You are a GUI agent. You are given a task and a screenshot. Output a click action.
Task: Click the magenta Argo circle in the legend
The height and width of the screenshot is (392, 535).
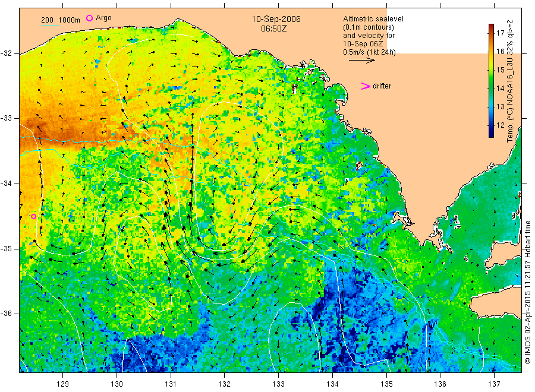click(89, 18)
